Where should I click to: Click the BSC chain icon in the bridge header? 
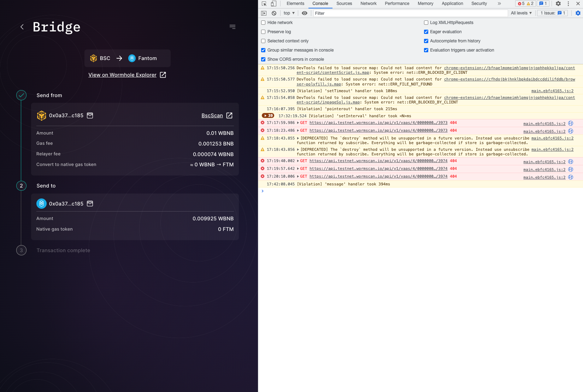(93, 58)
